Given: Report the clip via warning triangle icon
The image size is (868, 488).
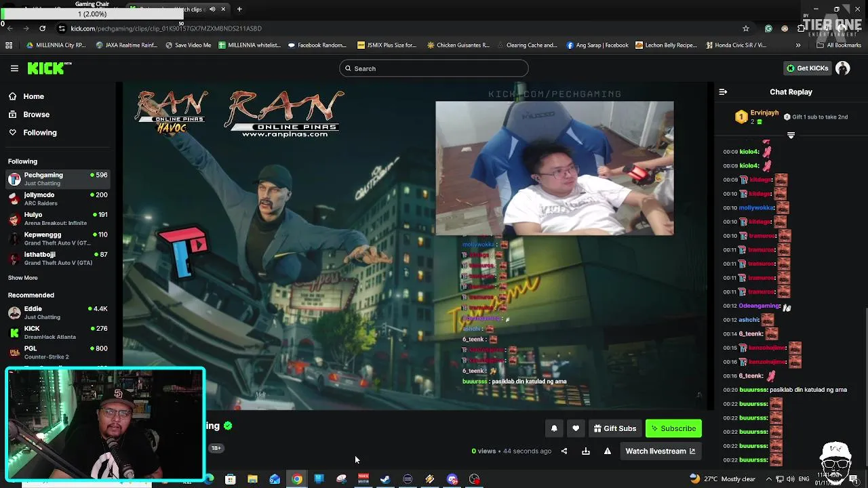Looking at the screenshot, I should (608, 451).
